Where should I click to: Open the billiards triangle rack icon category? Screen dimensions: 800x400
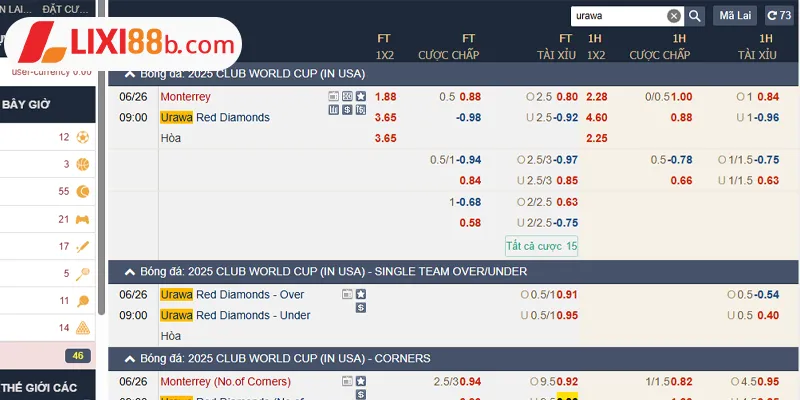[82, 328]
